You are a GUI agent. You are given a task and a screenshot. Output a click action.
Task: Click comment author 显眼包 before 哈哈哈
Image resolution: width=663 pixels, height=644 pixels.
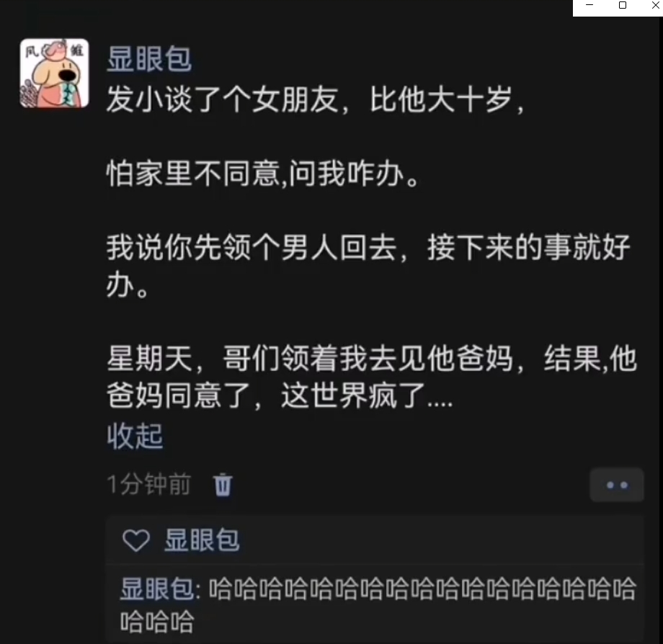tap(157, 589)
